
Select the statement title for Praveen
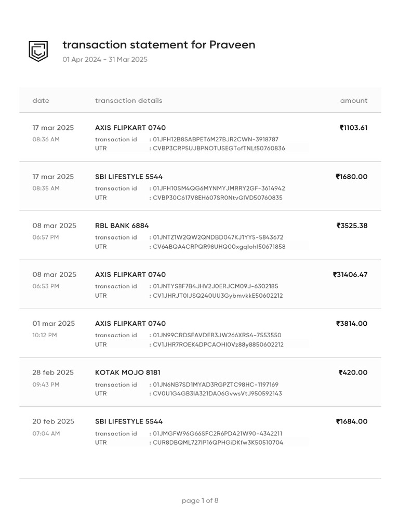tap(159, 45)
